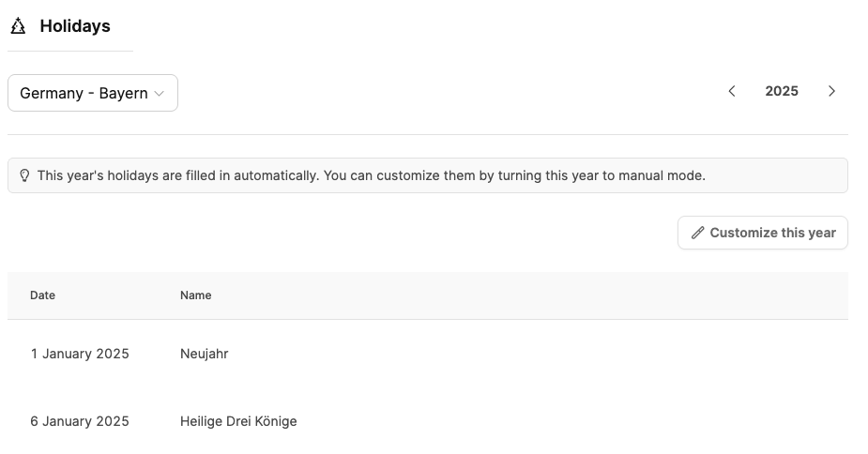Select the 1 January 2025 date cell

pos(80,354)
